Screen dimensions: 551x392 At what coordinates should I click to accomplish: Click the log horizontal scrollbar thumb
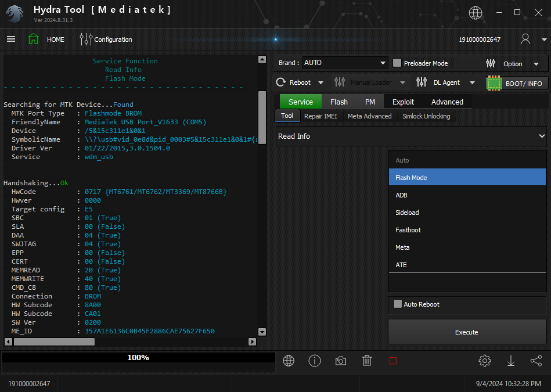54,341
